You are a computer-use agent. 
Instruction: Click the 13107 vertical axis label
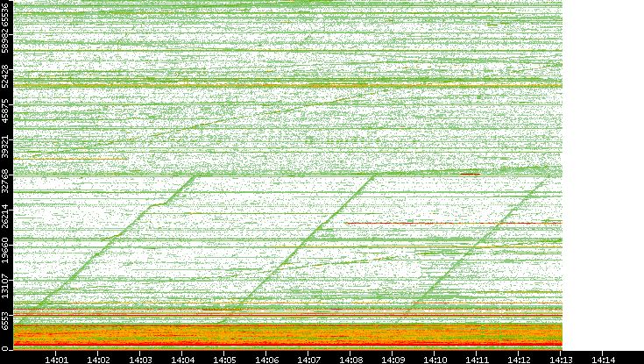[x=5, y=284]
